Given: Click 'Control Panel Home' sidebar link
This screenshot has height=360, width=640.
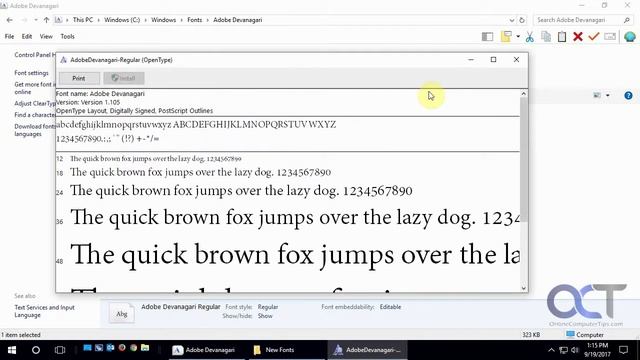Looking at the screenshot, I should (35, 55).
